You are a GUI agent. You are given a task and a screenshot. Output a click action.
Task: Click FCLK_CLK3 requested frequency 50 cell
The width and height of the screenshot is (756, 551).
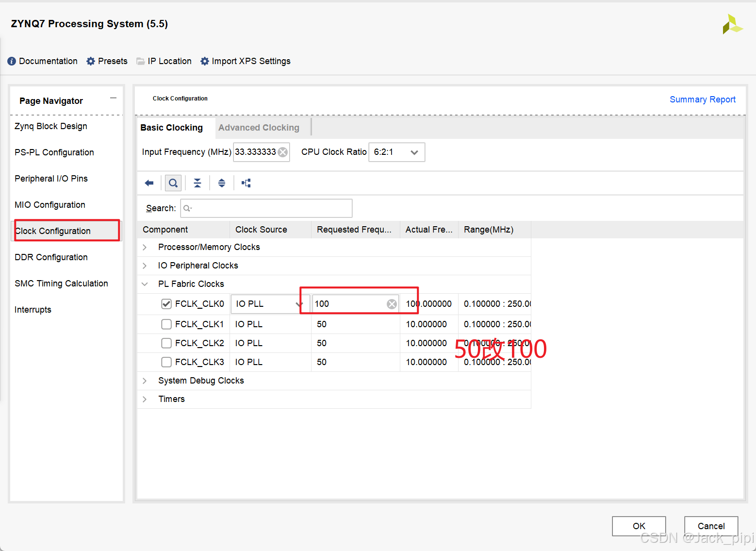pos(356,362)
